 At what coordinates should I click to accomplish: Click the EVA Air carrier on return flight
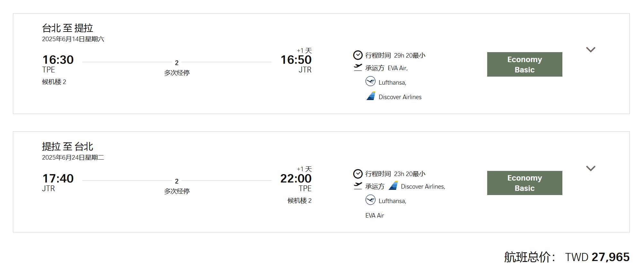[x=375, y=215]
